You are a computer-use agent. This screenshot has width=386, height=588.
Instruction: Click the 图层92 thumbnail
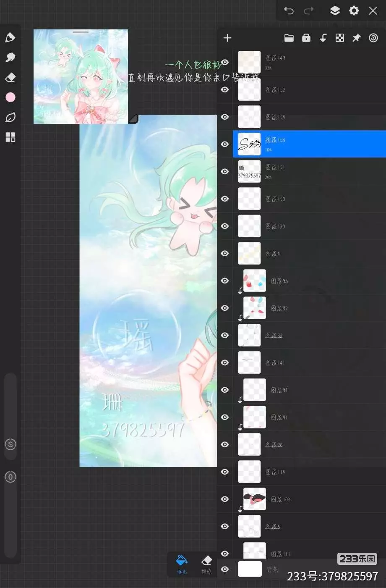255,308
